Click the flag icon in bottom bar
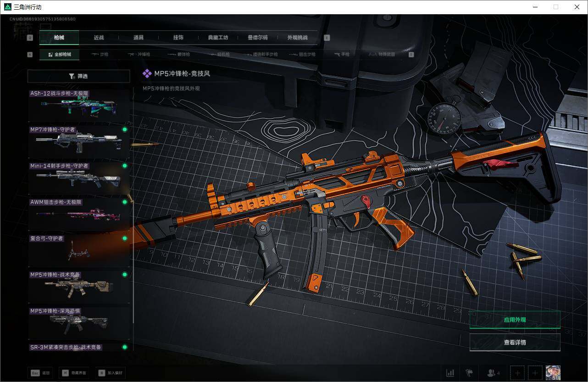Viewport: 588px width, 382px height. tap(469, 373)
